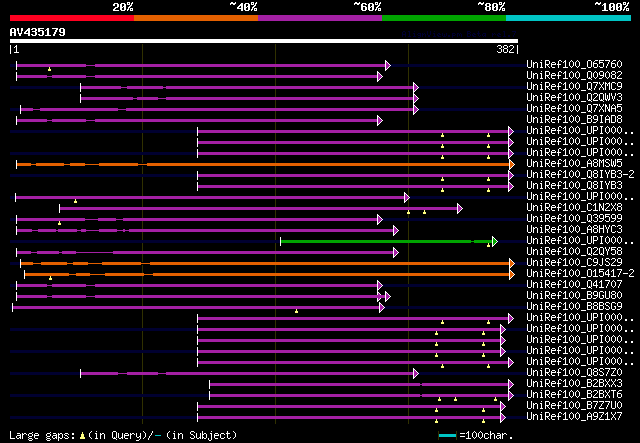Open subject UniRef100_C1N2X8

pos(574,207)
